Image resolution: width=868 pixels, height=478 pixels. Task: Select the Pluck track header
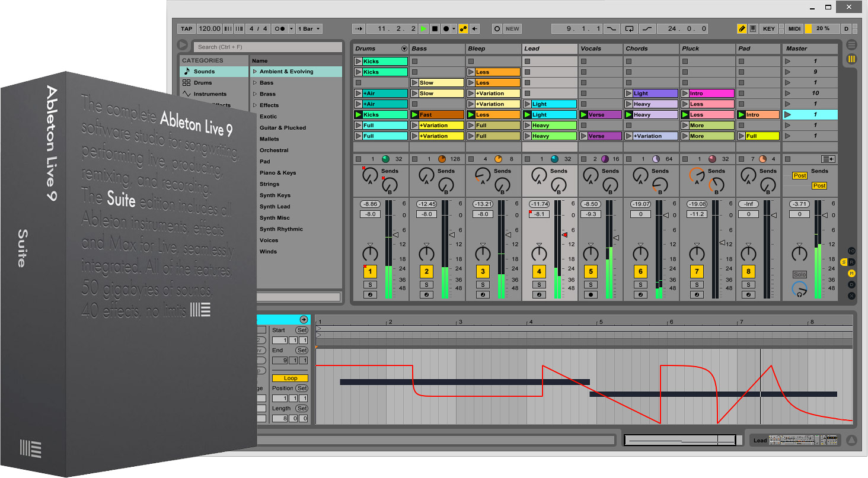click(x=707, y=49)
